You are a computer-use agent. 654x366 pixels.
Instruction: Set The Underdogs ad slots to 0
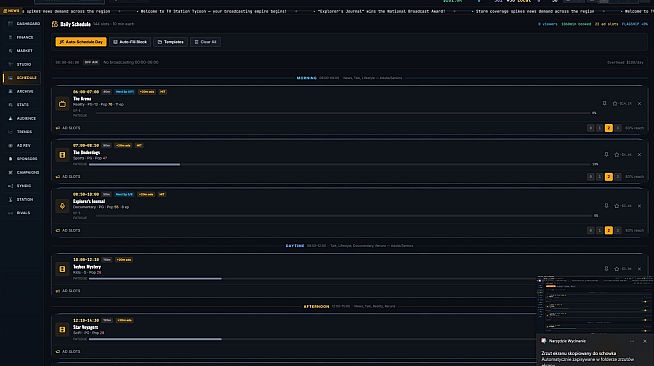coord(591,177)
